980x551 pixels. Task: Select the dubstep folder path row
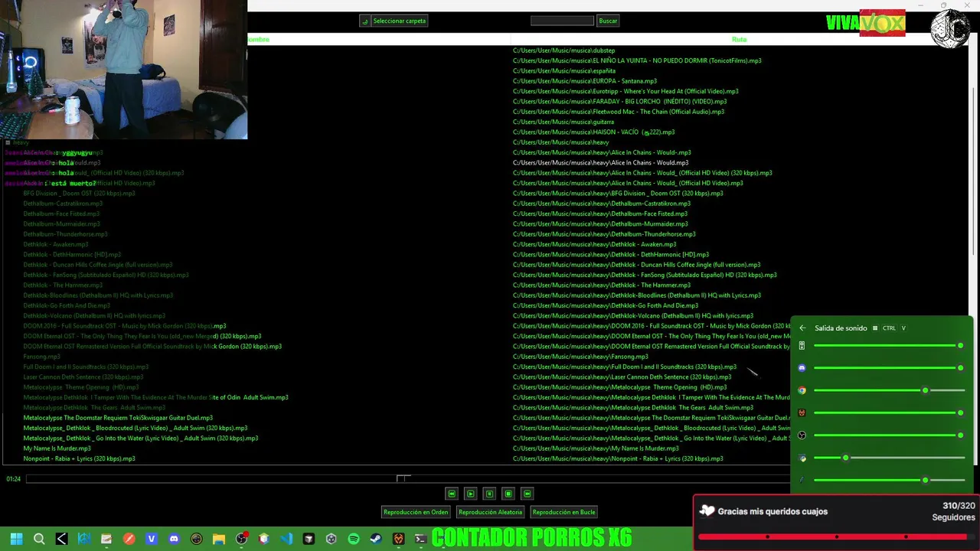click(x=564, y=51)
